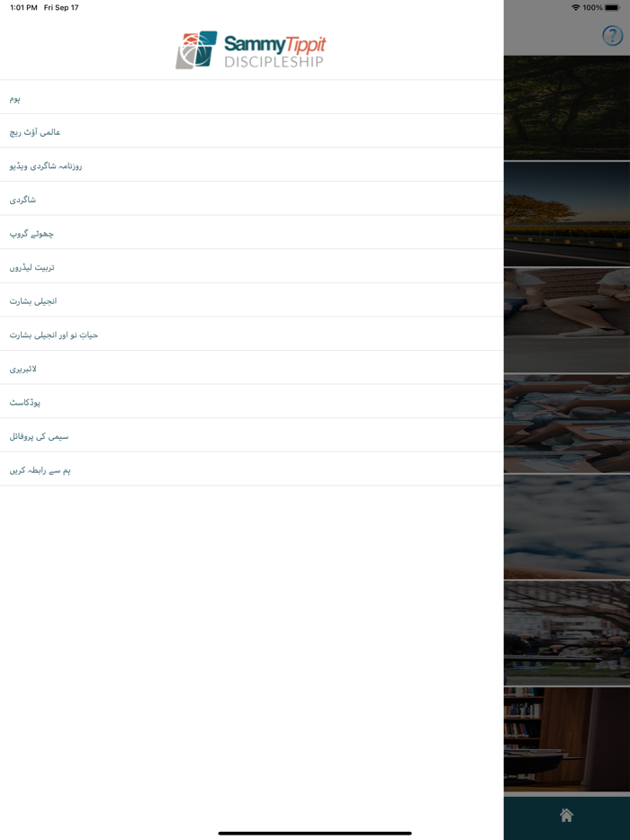Open حیاتِ نو اور انجیلی بشارت entry
Screen dimensions: 630x840
click(251, 334)
